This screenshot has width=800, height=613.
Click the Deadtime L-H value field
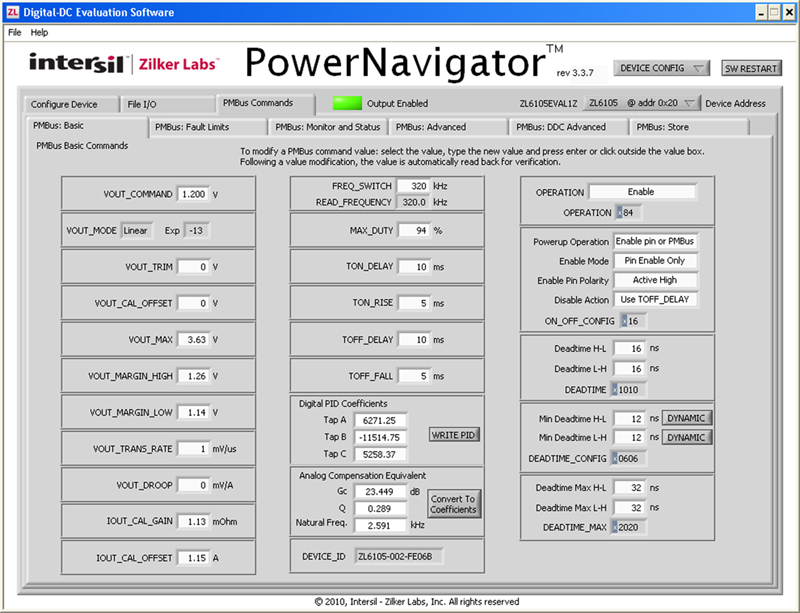(630, 369)
